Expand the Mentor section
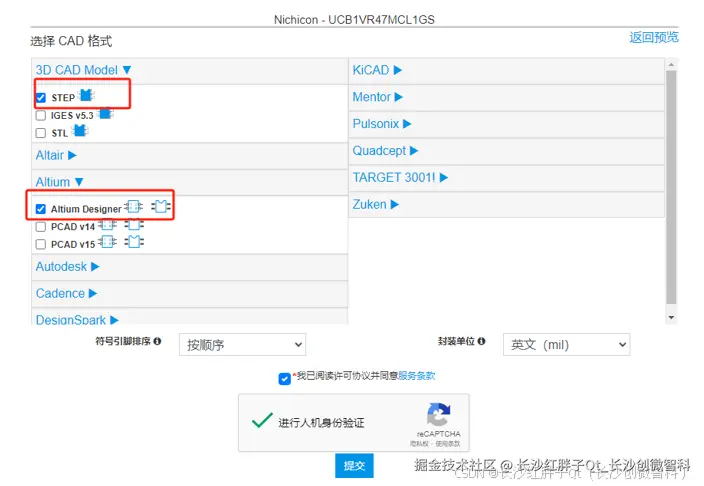Viewport: 704px width, 486px height. click(378, 97)
